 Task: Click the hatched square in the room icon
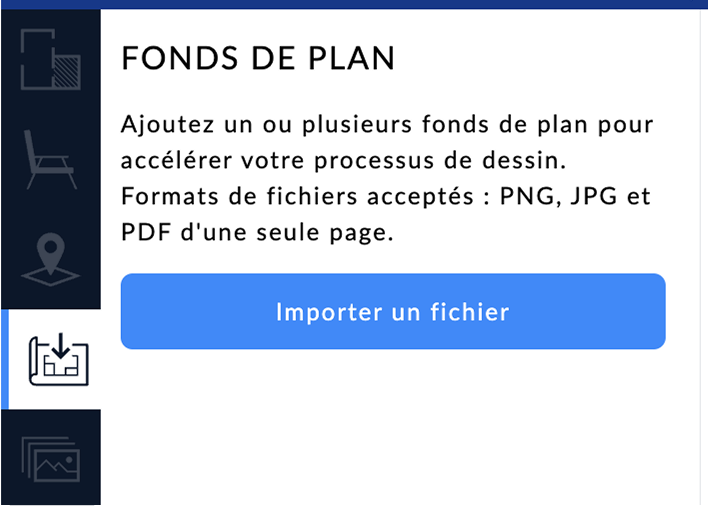click(66, 71)
